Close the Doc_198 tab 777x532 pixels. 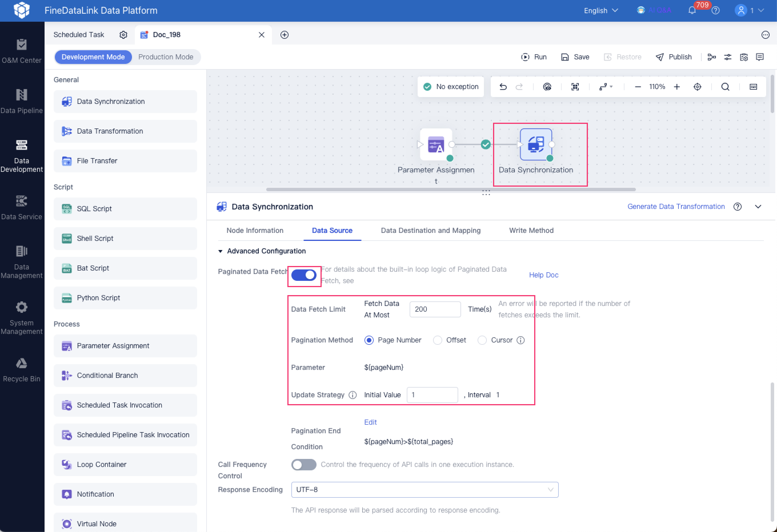click(x=261, y=35)
